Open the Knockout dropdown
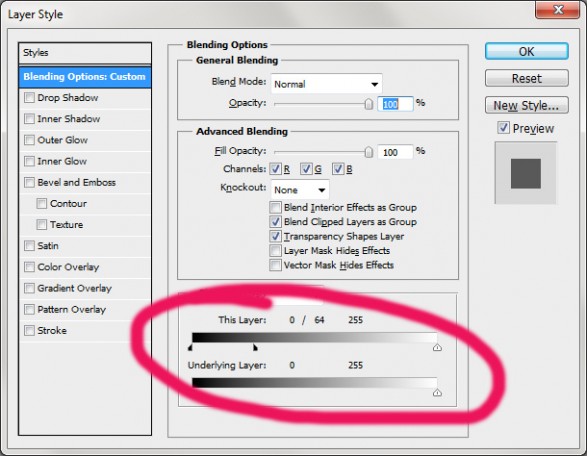Image resolution: width=587 pixels, height=456 pixels. (x=300, y=190)
